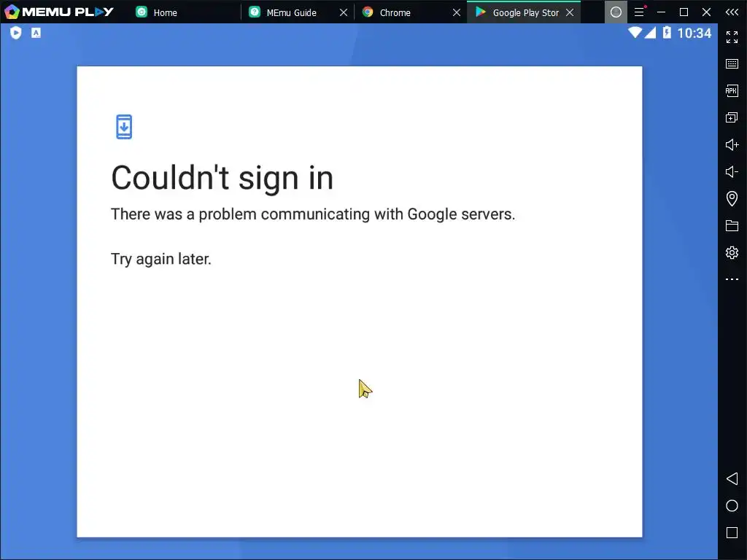
Task: Open the shared folder icon
Action: [732, 226]
